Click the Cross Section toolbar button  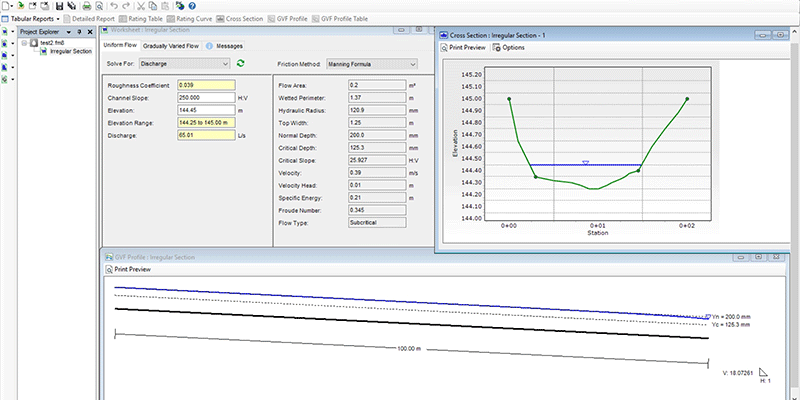pos(243,19)
